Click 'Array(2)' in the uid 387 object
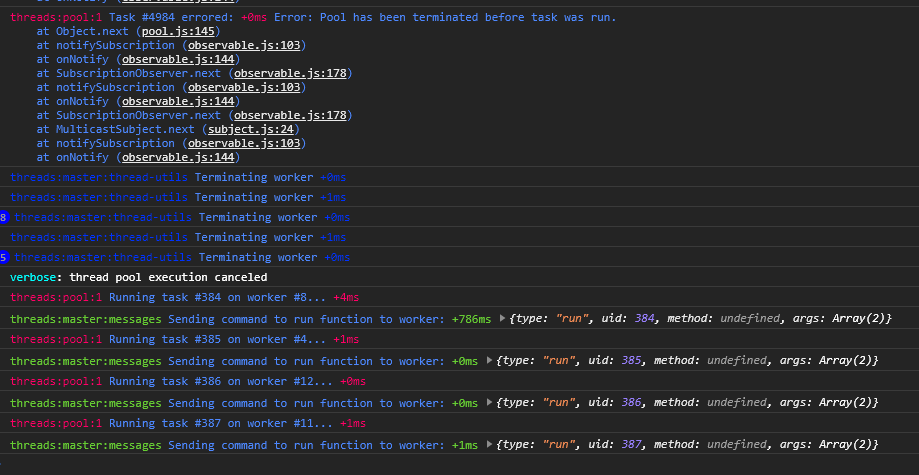Image resolution: width=919 pixels, height=475 pixels. click(845, 445)
